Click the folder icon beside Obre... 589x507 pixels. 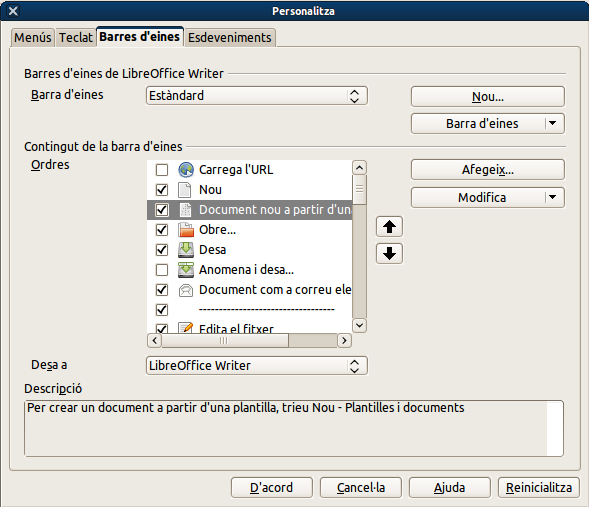tap(186, 229)
